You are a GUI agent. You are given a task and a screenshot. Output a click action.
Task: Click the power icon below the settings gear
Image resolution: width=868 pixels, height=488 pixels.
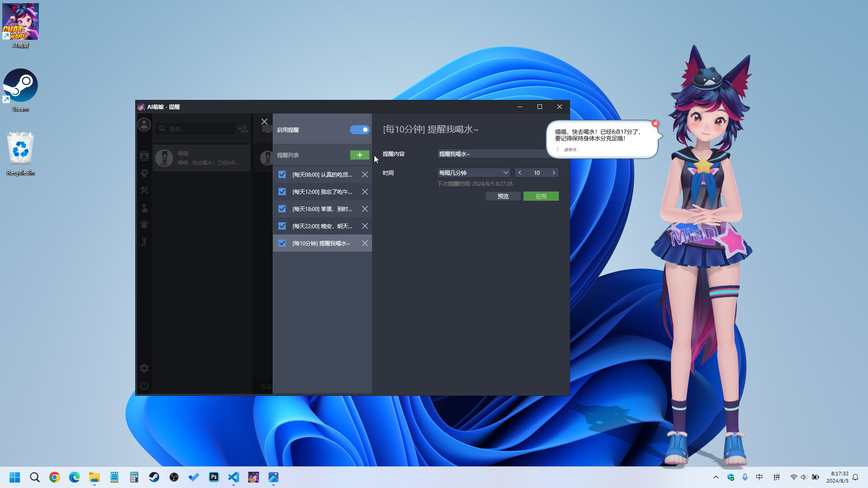(144, 385)
